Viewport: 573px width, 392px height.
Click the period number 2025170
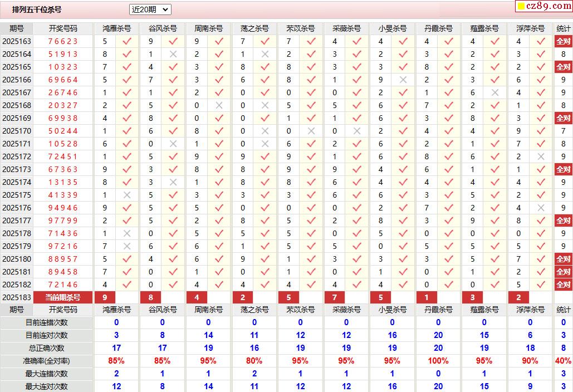[17, 131]
